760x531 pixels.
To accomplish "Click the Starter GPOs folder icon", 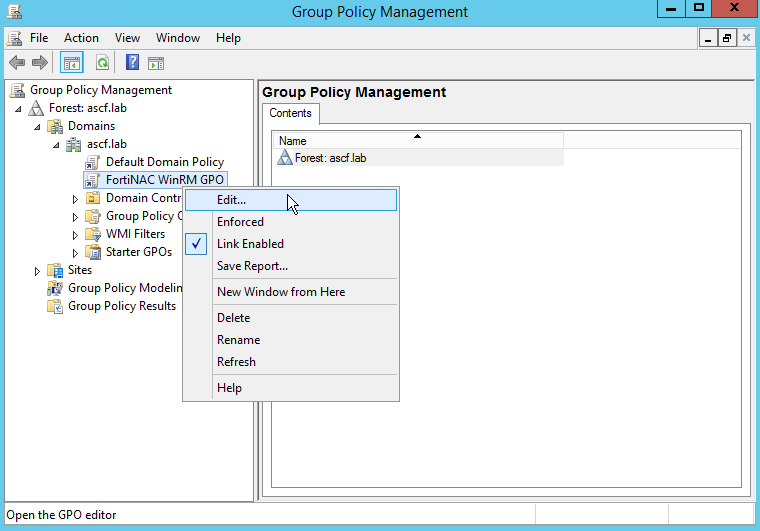I will click(93, 252).
